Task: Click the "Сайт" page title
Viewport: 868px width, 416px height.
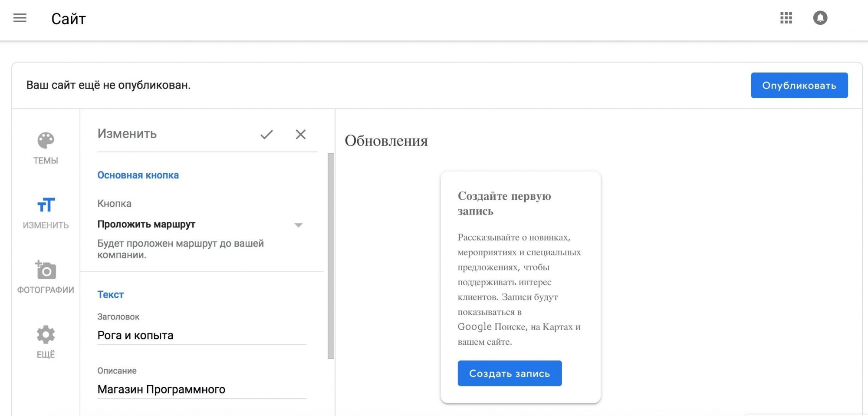Action: coord(69,19)
